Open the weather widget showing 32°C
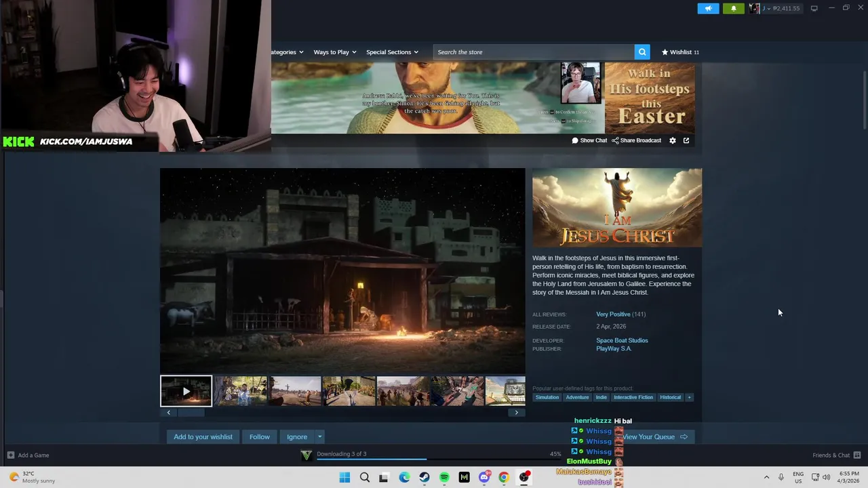This screenshot has width=868, height=488. (31, 477)
